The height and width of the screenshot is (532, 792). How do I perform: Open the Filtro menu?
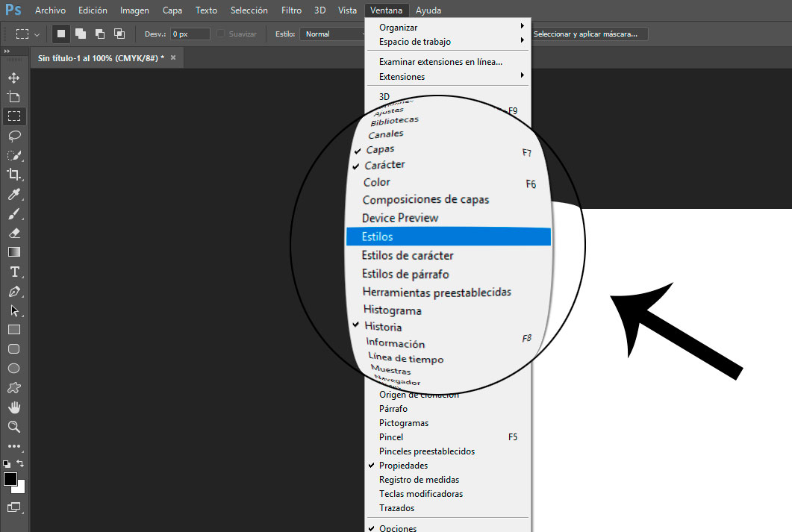pyautogui.click(x=291, y=10)
